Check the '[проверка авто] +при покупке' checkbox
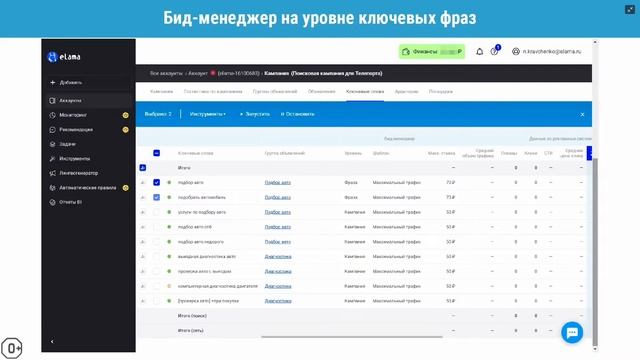 (x=156, y=301)
